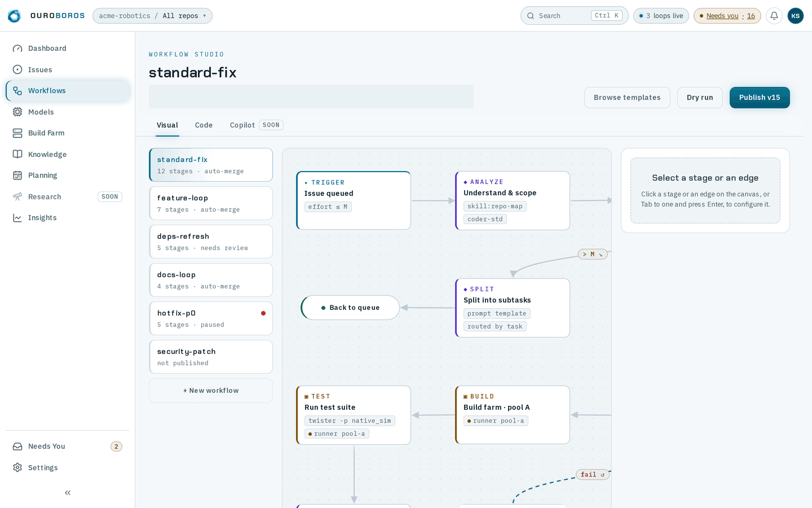Select the Run test suite stage
This screenshot has height=508, width=812.
tap(354, 415)
